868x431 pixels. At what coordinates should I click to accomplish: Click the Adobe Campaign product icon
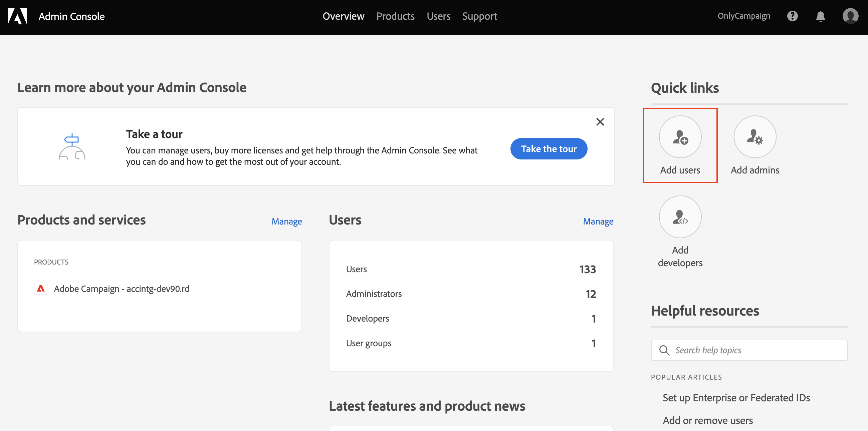pos(41,289)
